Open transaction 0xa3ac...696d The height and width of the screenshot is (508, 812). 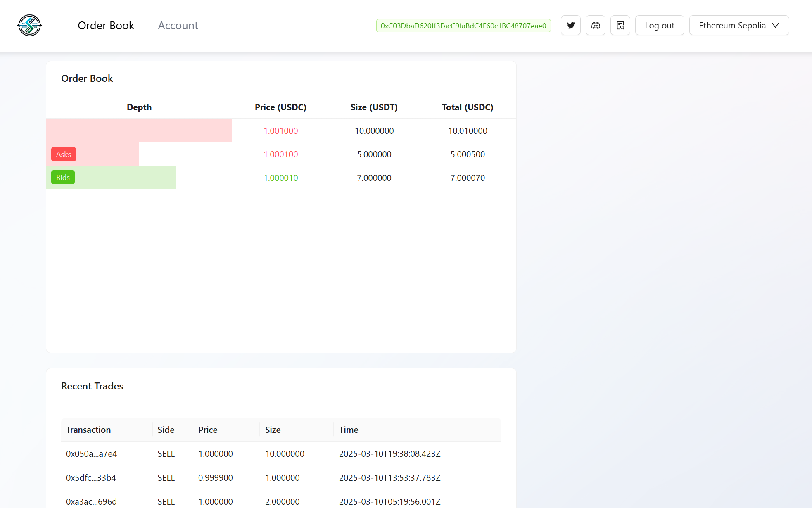(x=92, y=502)
